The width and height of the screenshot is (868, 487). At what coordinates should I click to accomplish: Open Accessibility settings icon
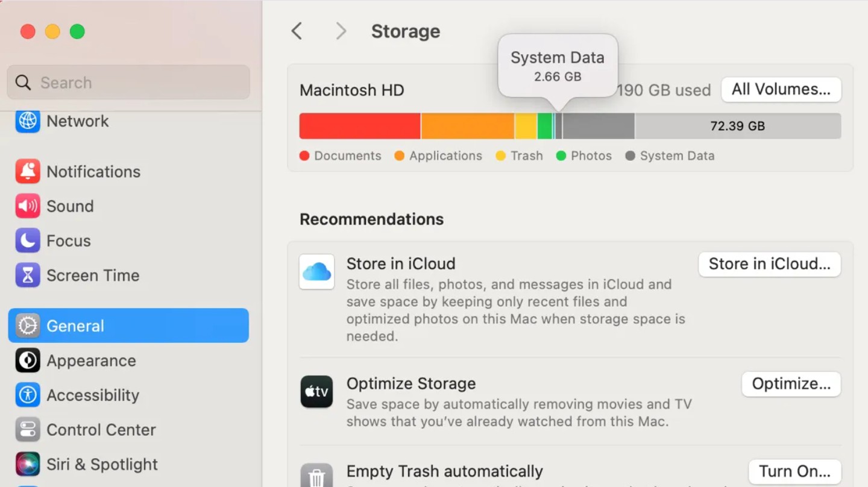tap(27, 395)
